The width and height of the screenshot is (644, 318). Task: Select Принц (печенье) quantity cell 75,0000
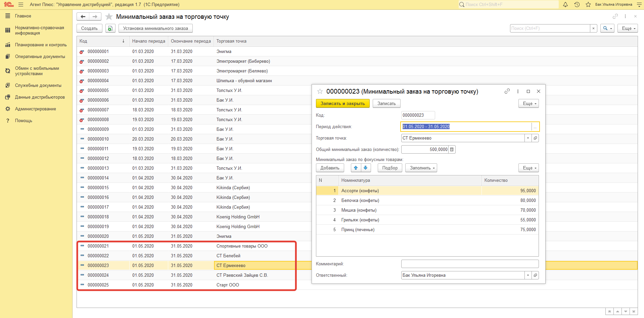510,230
